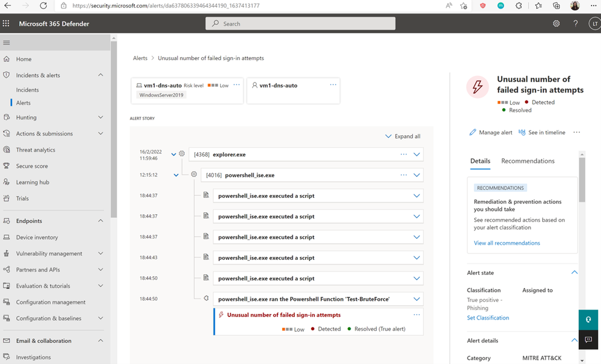Collapse the Alert state section
Viewport: 601px width, 364px height.
pyautogui.click(x=574, y=273)
